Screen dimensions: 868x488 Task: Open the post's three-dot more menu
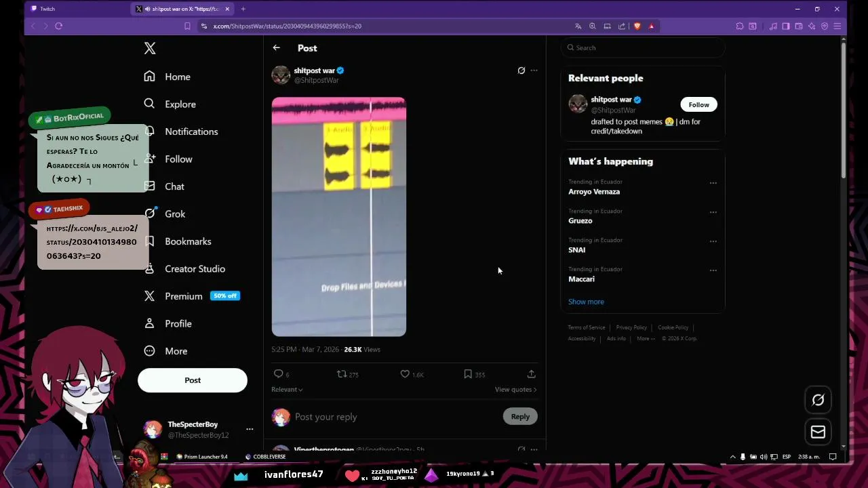[x=534, y=70]
